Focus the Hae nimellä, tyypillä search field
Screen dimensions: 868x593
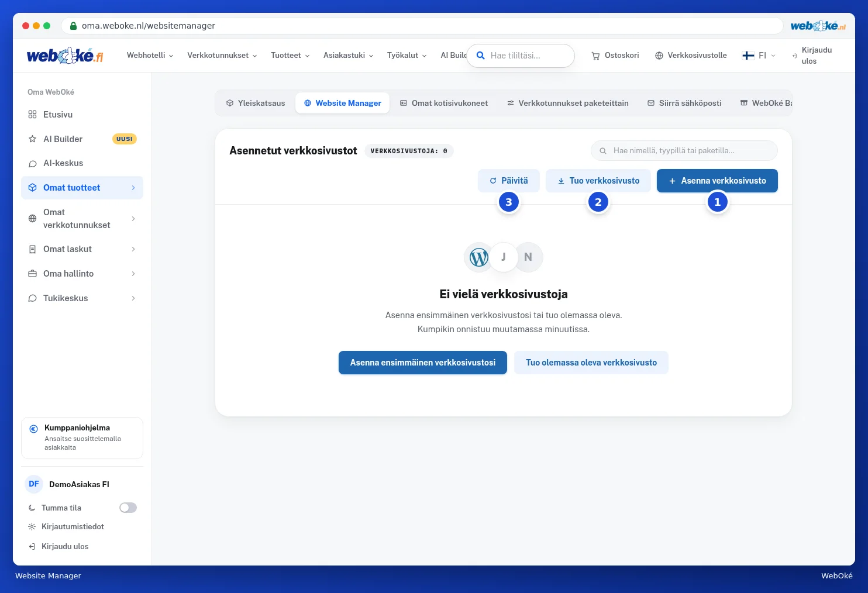coord(684,150)
